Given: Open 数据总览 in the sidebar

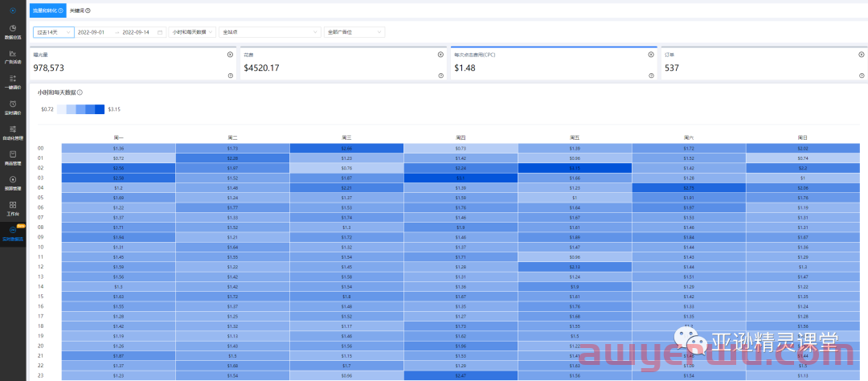Looking at the screenshot, I should pyautogui.click(x=13, y=32).
